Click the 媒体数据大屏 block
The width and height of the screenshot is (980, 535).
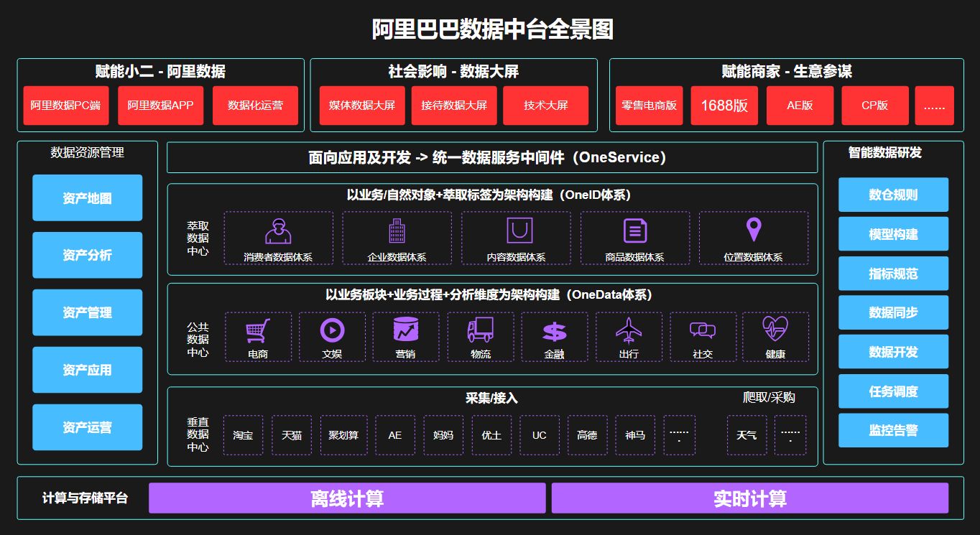[x=362, y=106]
